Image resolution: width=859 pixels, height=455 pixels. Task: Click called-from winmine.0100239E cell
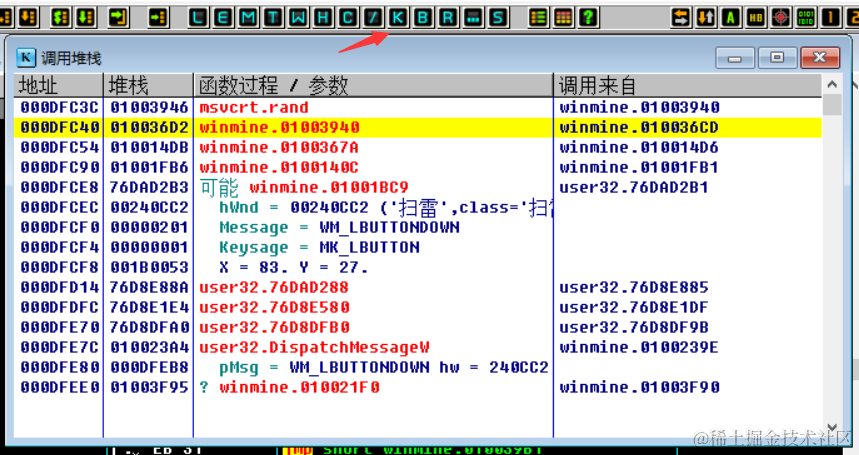click(639, 347)
